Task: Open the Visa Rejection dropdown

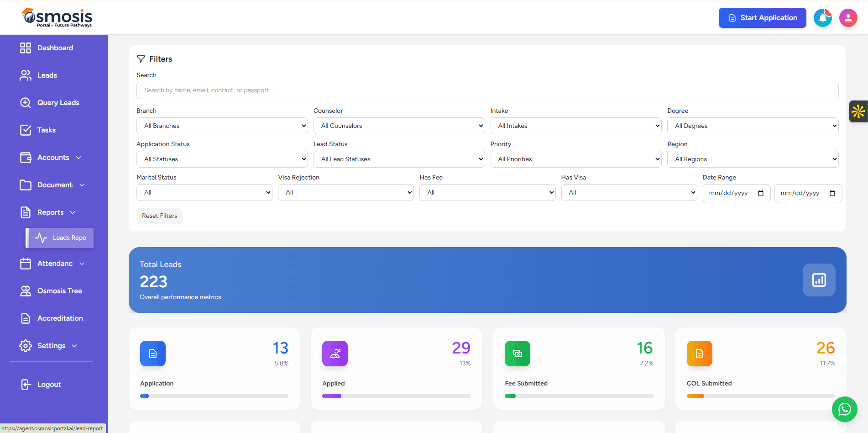Action: point(345,192)
